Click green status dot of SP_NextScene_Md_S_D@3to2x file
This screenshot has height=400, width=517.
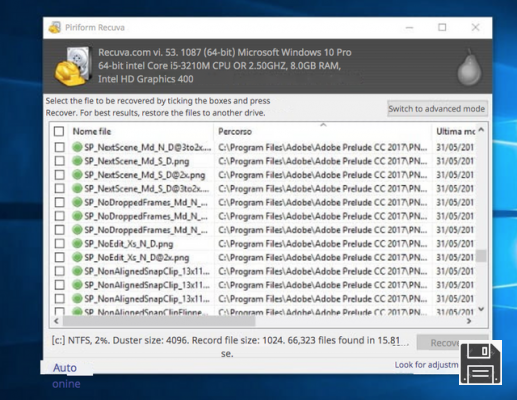pyautogui.click(x=77, y=188)
